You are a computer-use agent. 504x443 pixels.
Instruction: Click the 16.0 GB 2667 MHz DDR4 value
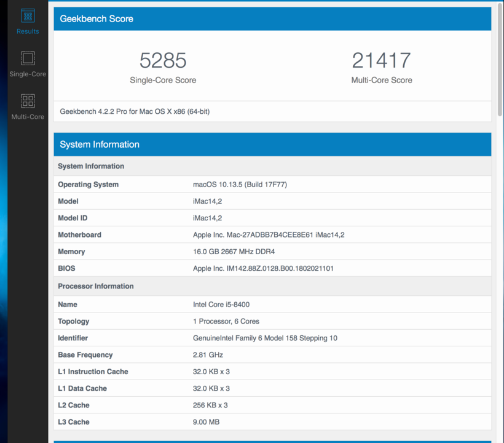234,252
